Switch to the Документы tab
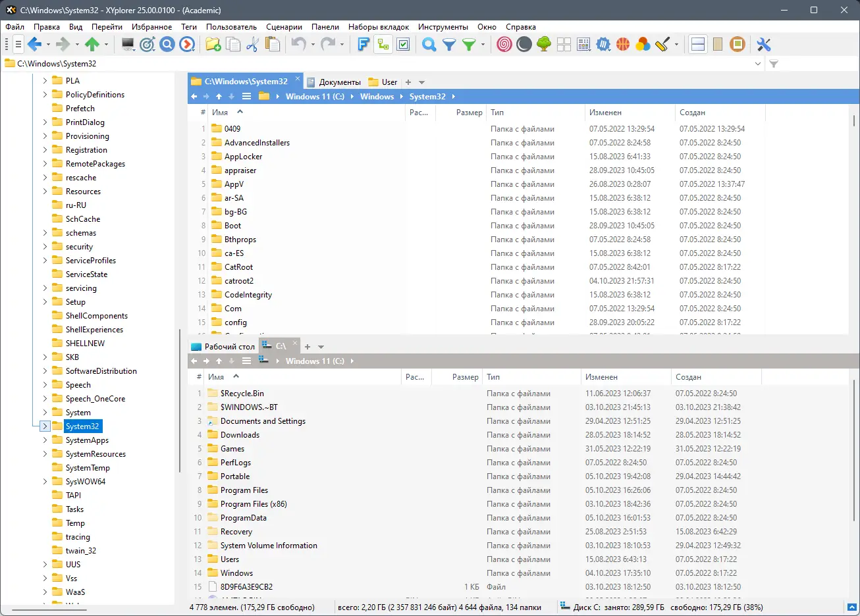Viewport: 860px width, 616px height. tap(338, 82)
